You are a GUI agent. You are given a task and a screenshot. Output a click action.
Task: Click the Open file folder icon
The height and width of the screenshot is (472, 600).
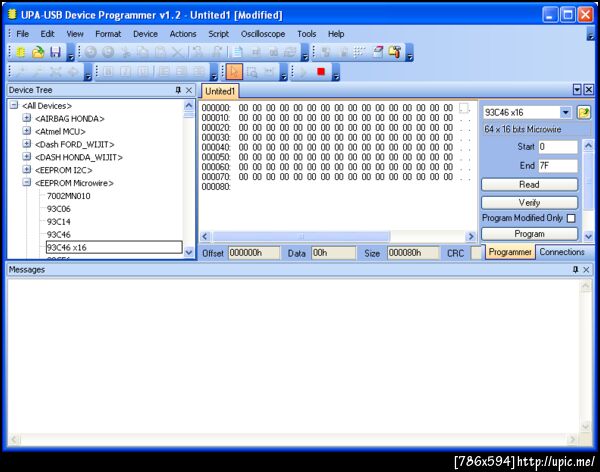[38, 52]
